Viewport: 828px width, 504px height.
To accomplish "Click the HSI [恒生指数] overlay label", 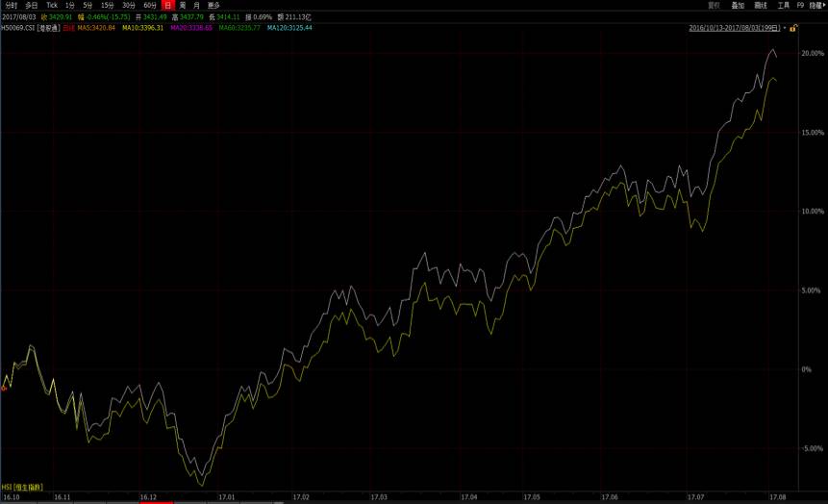I will click(x=22, y=487).
